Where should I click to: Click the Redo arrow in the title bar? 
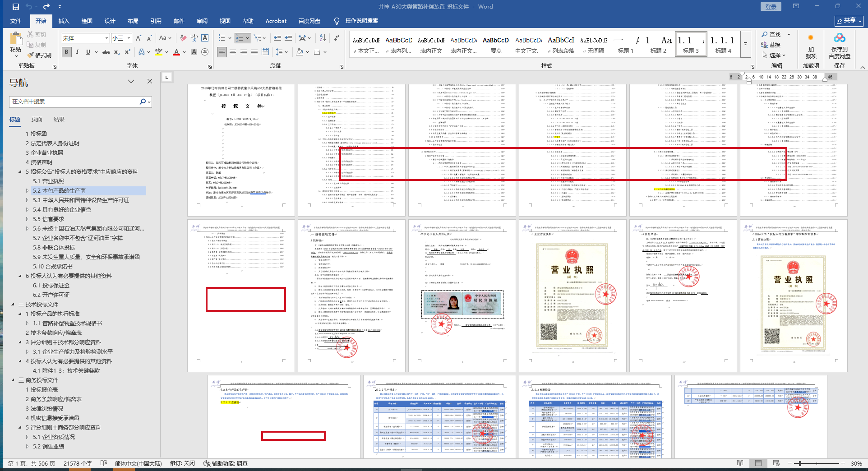46,6
